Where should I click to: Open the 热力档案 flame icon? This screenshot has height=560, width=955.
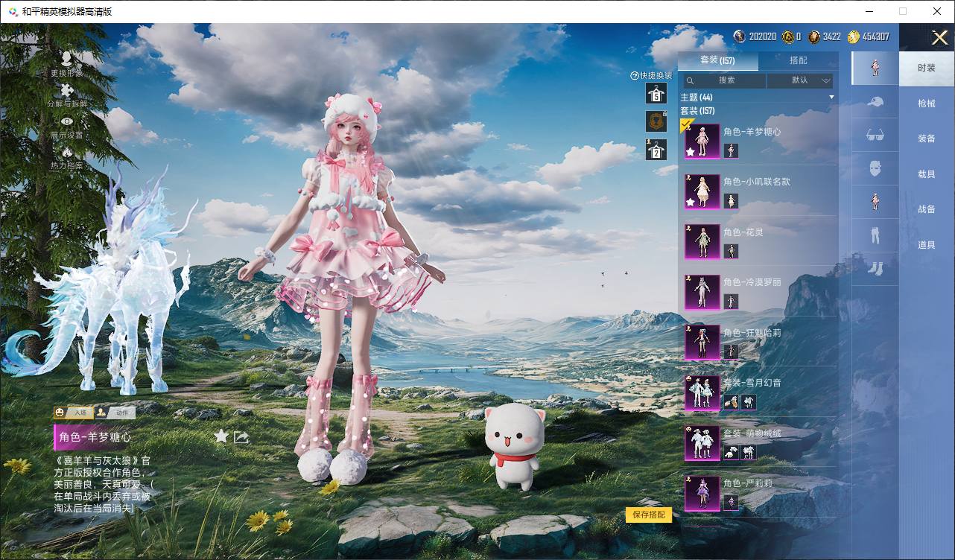point(67,152)
